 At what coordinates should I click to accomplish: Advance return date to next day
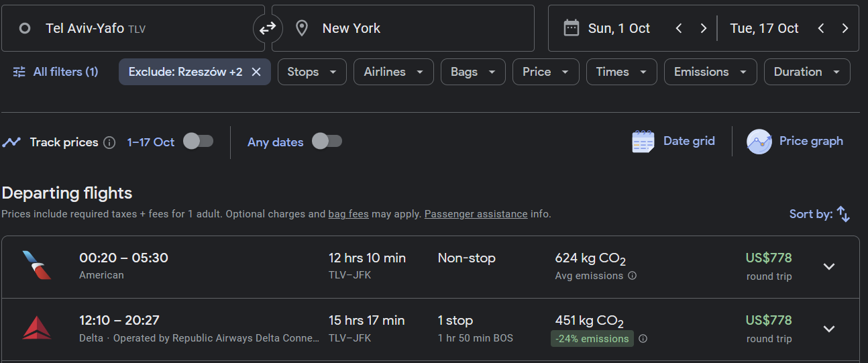(x=845, y=28)
